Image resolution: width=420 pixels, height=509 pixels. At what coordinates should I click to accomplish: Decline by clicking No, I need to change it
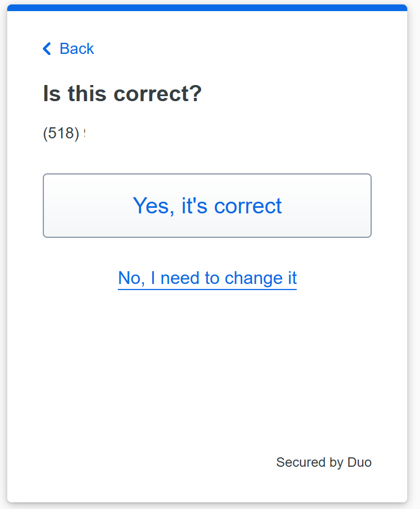207,278
